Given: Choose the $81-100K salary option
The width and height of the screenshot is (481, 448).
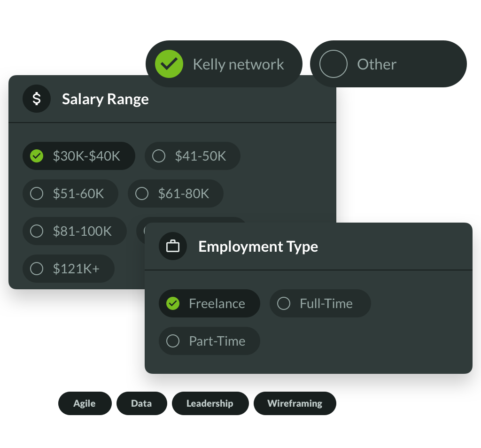Looking at the screenshot, I should click(75, 231).
